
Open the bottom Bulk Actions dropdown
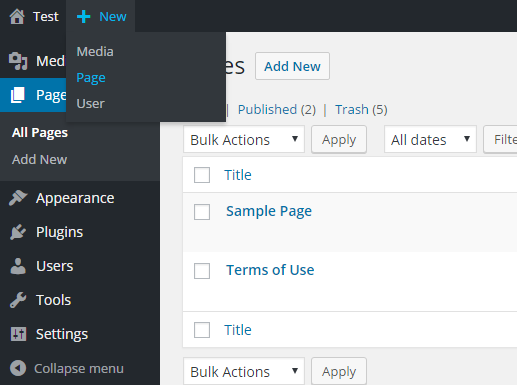pyautogui.click(x=244, y=371)
